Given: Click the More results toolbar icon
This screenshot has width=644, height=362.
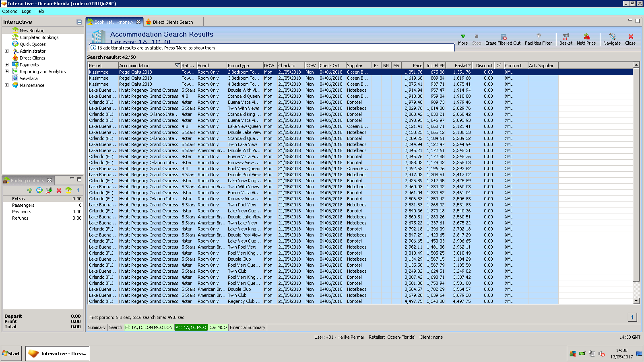Looking at the screenshot, I should pos(463,37).
